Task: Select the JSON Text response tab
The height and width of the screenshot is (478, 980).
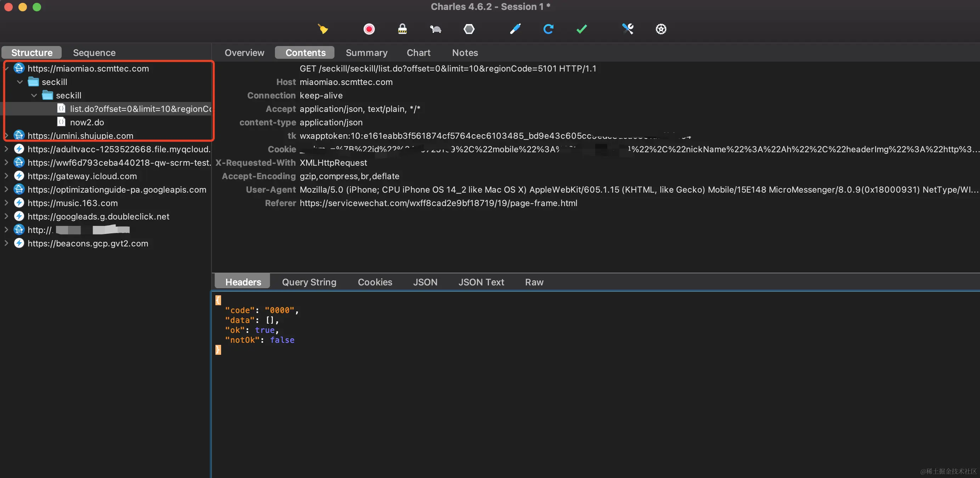Action: 481,282
